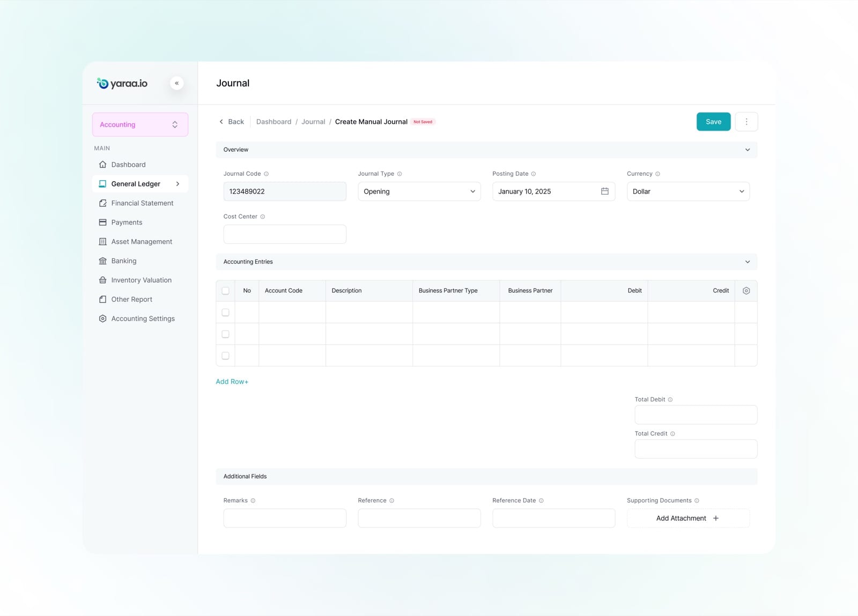858x616 pixels.
Task: Click the Add Row+ link
Action: (232, 382)
